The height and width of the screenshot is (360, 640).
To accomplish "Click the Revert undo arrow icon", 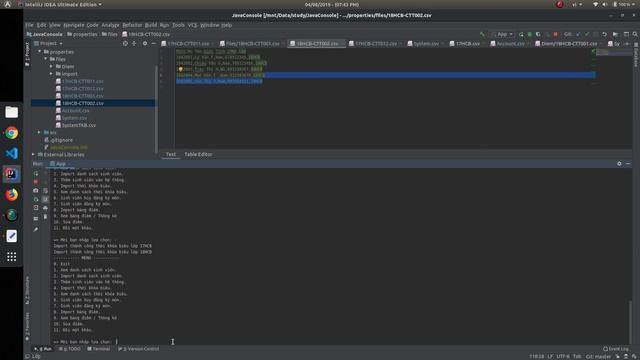I will (604, 34).
